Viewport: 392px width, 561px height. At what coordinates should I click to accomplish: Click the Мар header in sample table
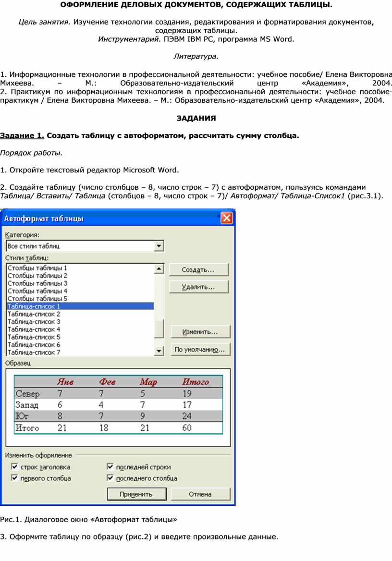click(148, 382)
